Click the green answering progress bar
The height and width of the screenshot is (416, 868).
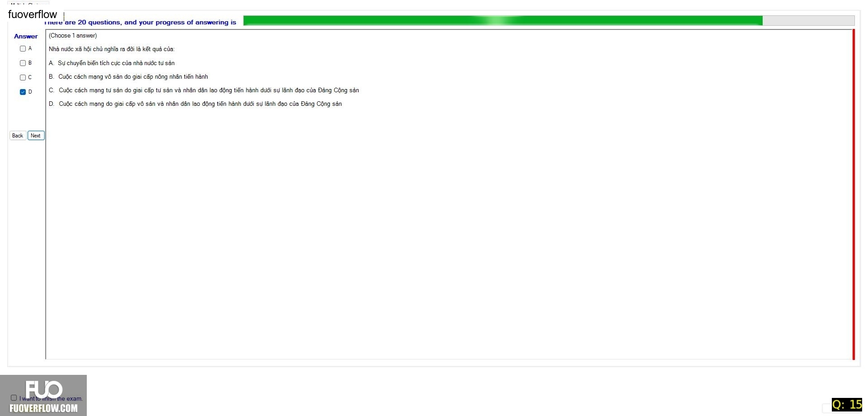[548, 21]
